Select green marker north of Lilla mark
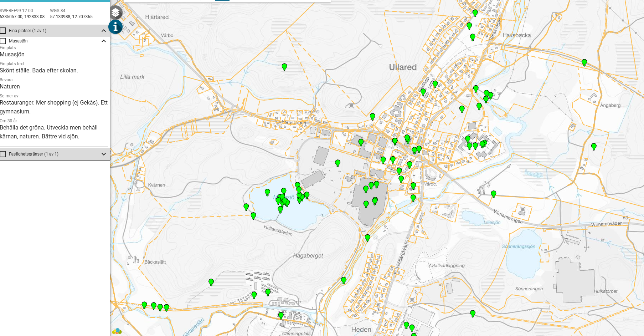Screen dimensions: 644x336 tap(284, 67)
